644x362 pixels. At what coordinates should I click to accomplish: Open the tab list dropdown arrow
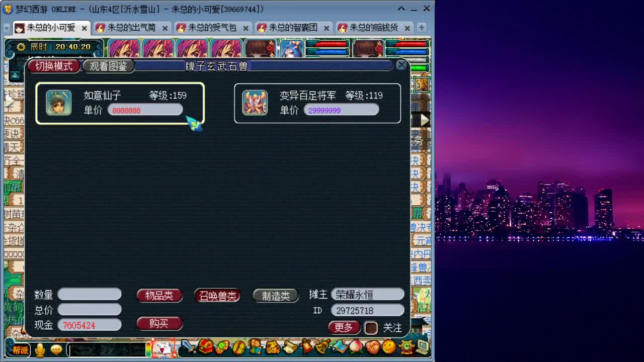pos(7,28)
